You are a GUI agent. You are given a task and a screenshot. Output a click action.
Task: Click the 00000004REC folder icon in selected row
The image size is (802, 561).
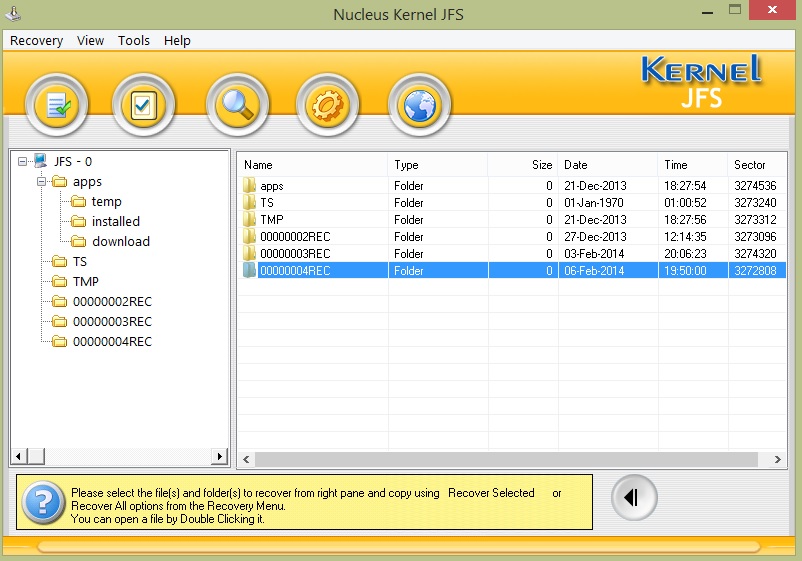pos(249,270)
